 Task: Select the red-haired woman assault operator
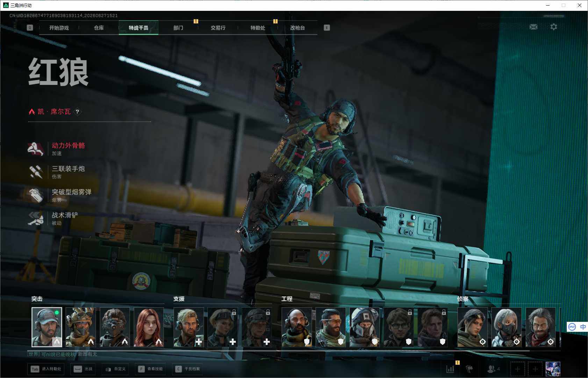(149, 327)
